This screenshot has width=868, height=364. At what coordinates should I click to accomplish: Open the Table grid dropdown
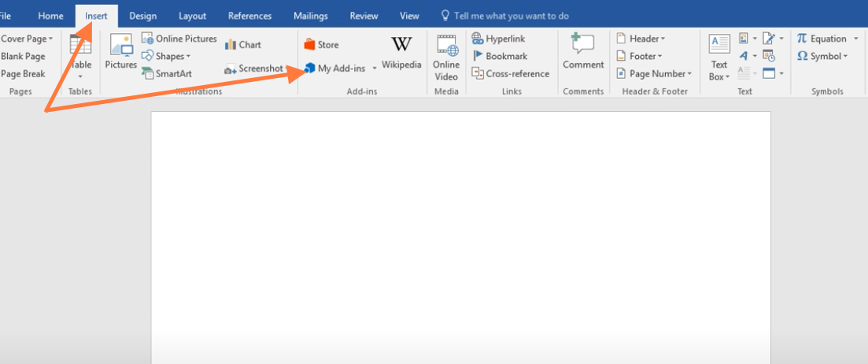[x=80, y=57]
